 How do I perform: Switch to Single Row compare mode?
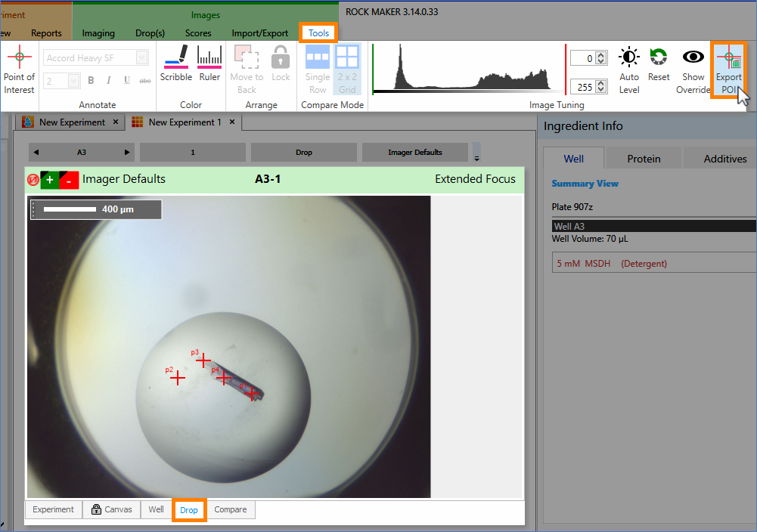tap(318, 70)
